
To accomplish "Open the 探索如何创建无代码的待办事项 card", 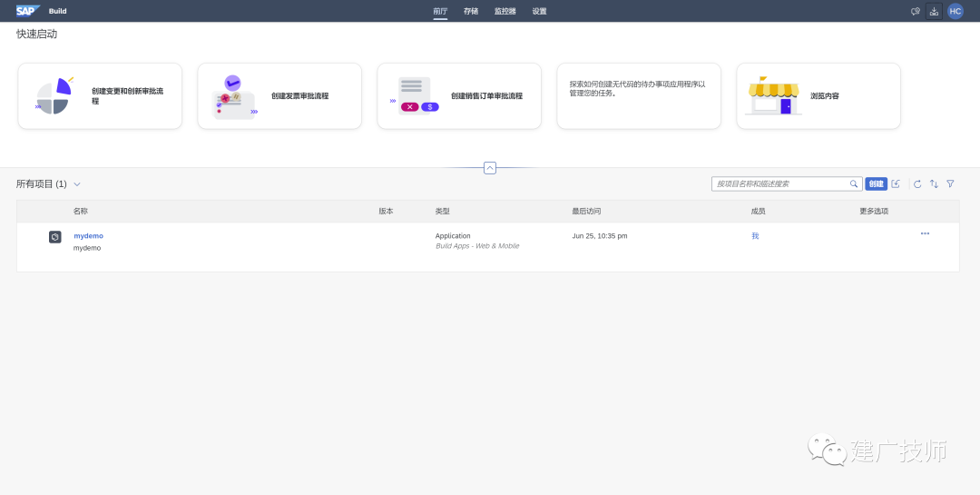I will [x=639, y=95].
